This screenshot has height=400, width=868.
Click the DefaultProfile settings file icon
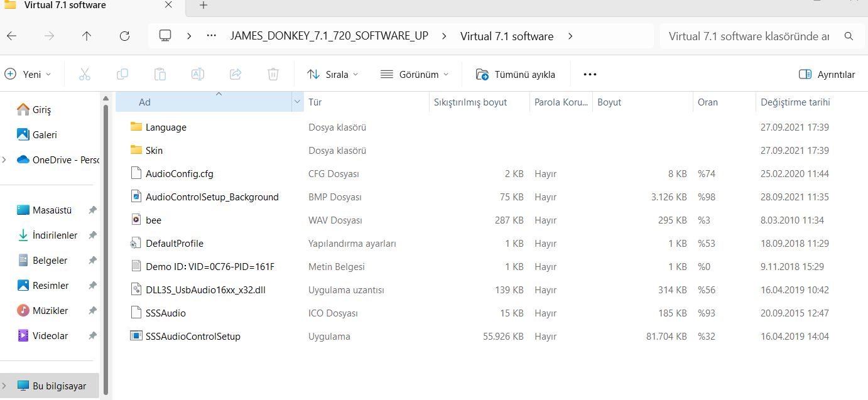[136, 242]
